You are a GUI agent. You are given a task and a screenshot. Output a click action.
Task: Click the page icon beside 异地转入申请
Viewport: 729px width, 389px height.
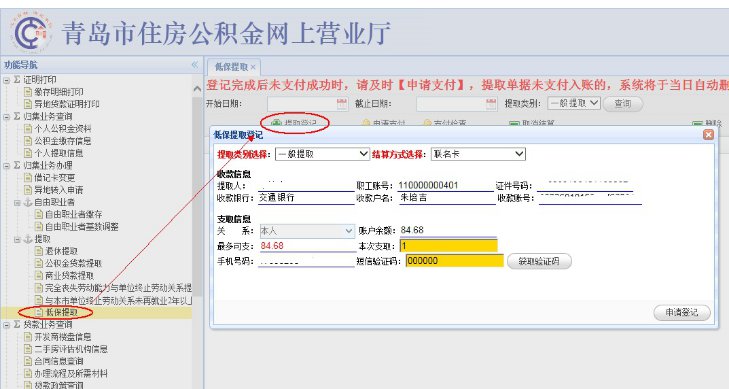click(28, 190)
